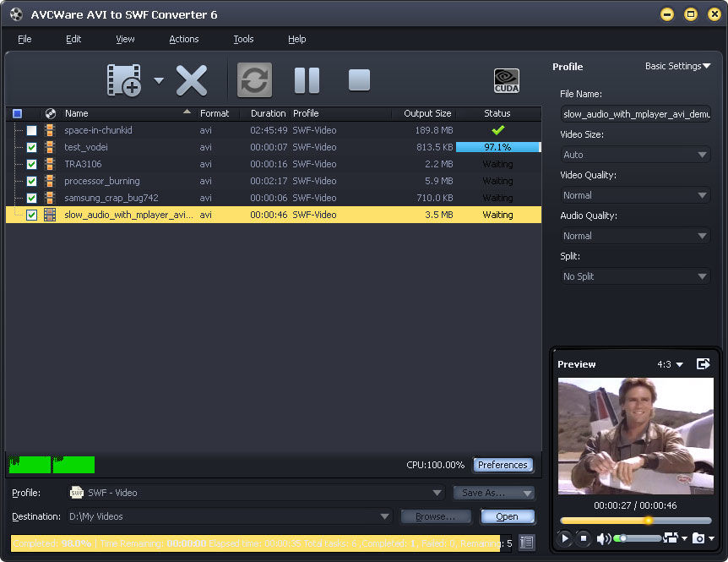Screen dimensions: 728x562
Task: Play the preview video
Action: 564,538
